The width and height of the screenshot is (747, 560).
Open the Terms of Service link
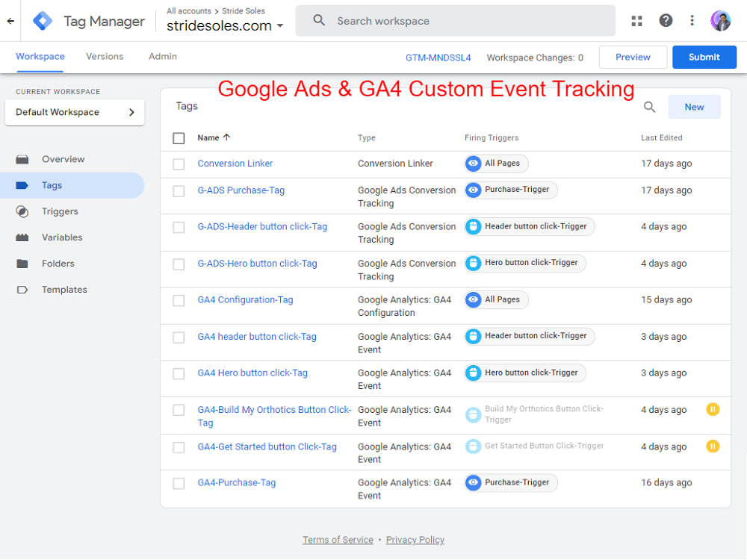338,540
